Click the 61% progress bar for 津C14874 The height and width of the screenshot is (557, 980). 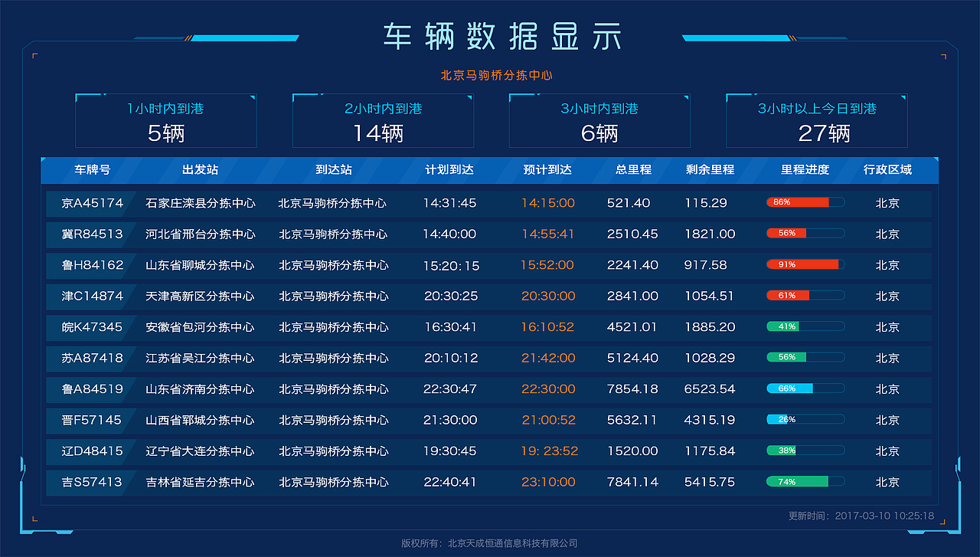pyautogui.click(x=805, y=295)
